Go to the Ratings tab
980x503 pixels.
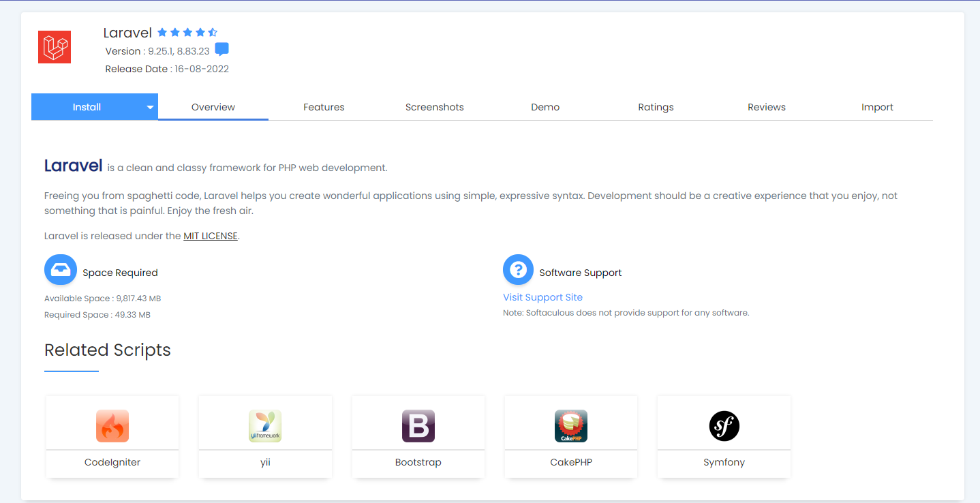(x=656, y=107)
